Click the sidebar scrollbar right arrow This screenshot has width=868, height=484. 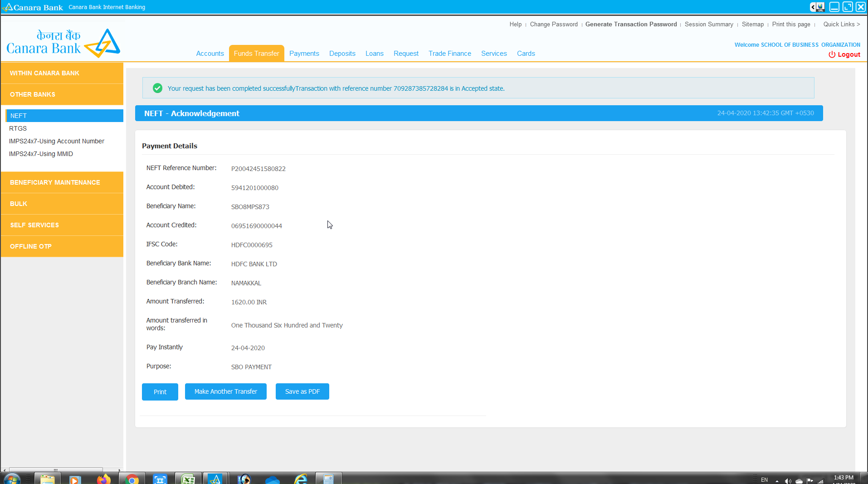(119, 470)
